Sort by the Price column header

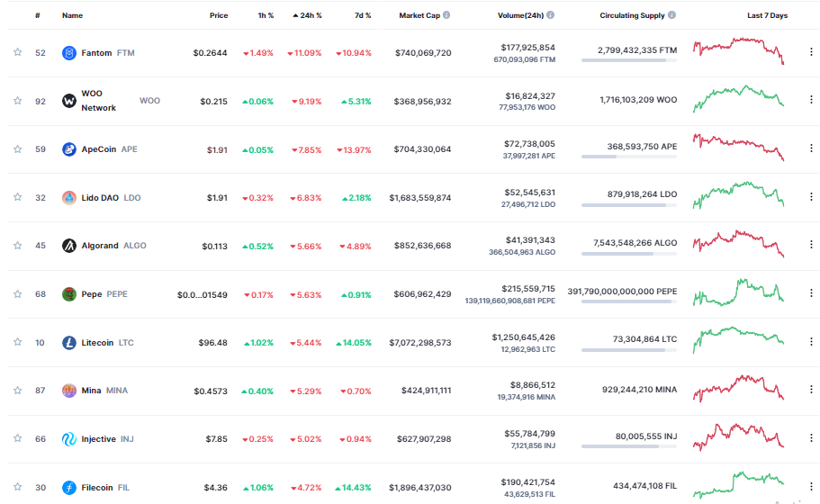tap(219, 15)
